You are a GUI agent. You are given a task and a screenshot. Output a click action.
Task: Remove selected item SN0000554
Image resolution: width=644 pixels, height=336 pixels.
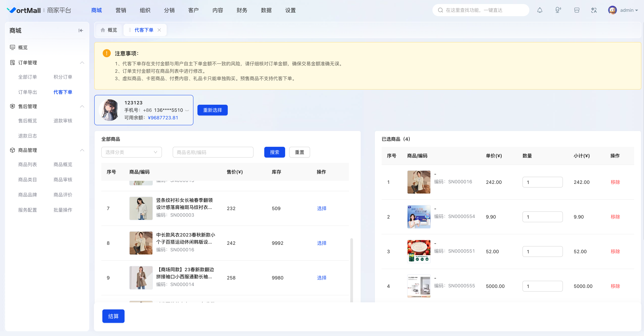tap(615, 217)
